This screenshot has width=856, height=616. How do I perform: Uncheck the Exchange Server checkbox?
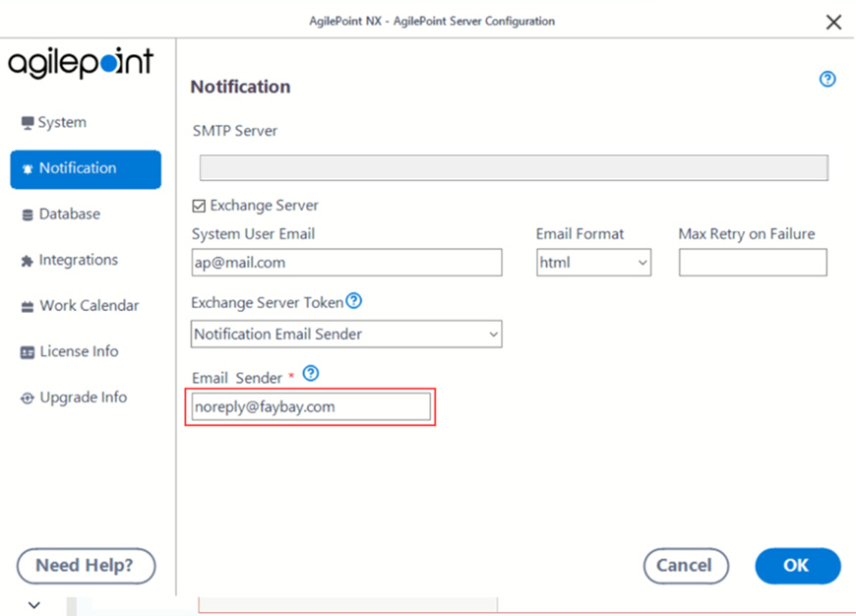coord(199,206)
